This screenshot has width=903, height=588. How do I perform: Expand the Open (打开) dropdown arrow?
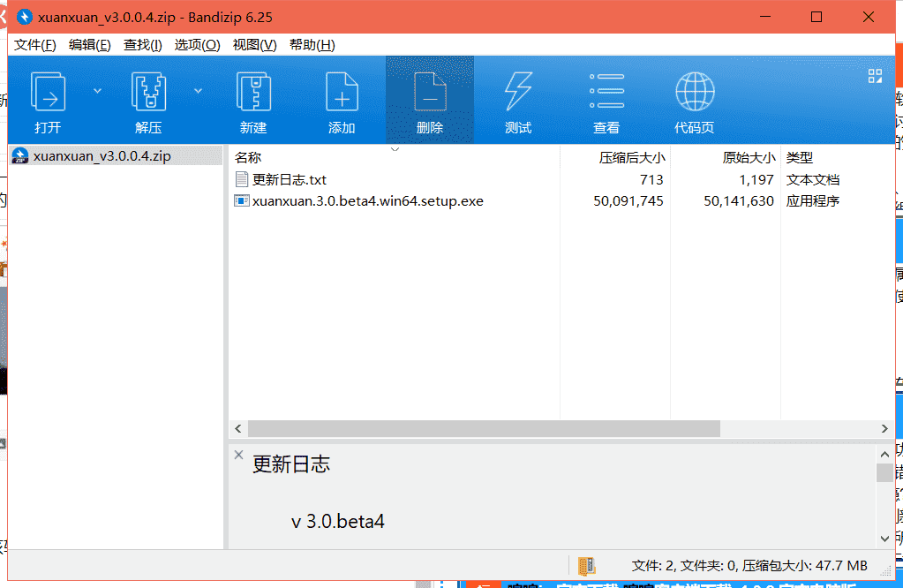pyautogui.click(x=97, y=91)
